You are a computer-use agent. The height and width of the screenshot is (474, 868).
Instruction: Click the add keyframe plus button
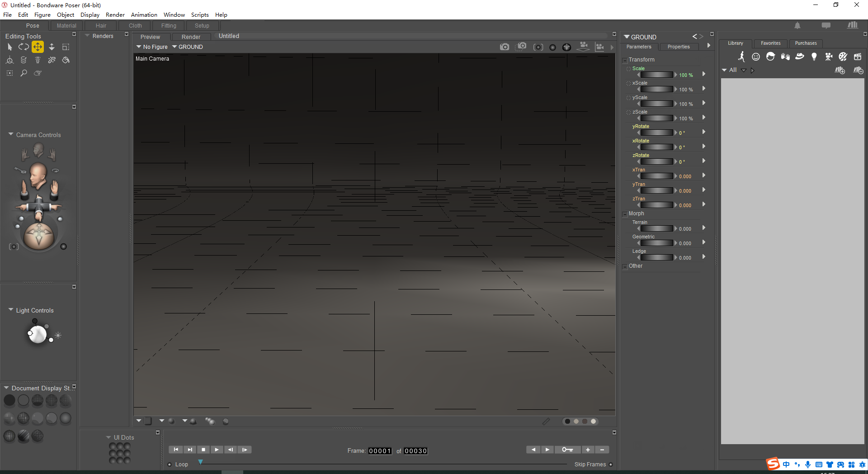click(588, 450)
